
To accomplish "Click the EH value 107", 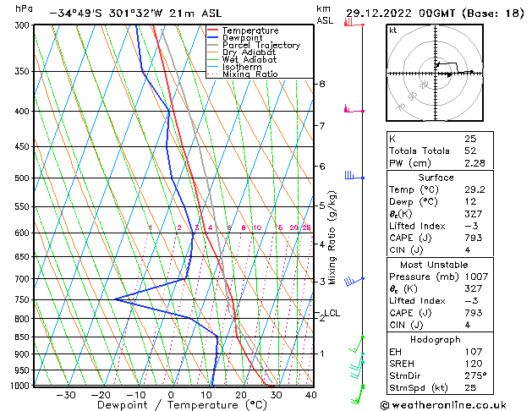I will 474,352.
